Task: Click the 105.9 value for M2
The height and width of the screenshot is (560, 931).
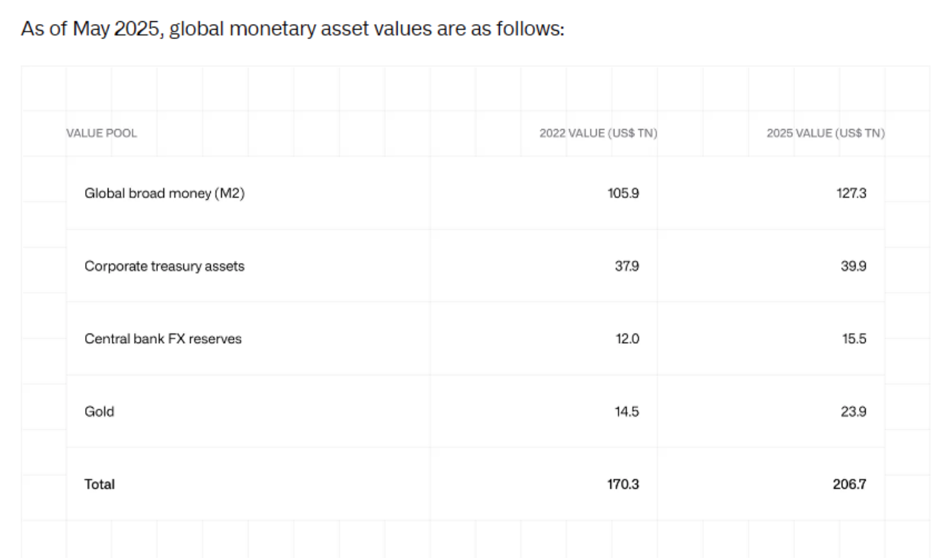Action: [x=623, y=194]
